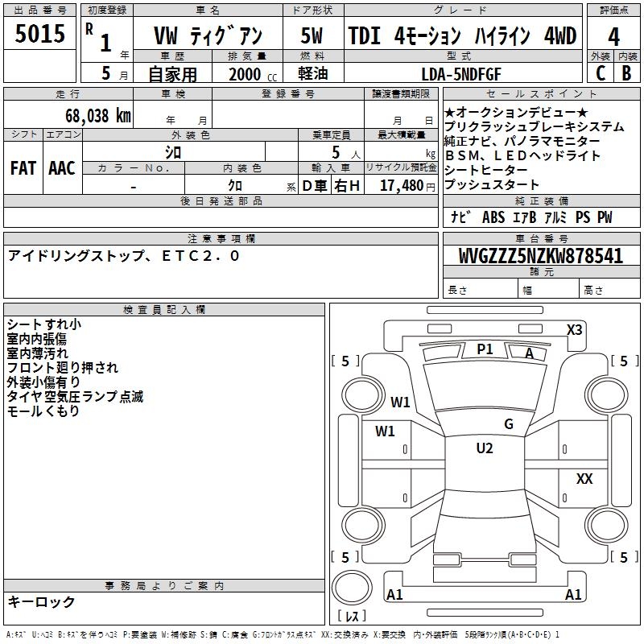This screenshot has width=644, height=644.
Task: Select the X3 front bumper damage mark
Action: [574, 330]
